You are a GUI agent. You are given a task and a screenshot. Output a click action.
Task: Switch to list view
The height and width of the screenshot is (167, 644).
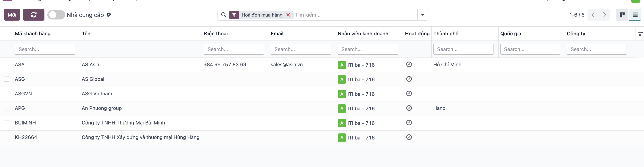point(635,15)
